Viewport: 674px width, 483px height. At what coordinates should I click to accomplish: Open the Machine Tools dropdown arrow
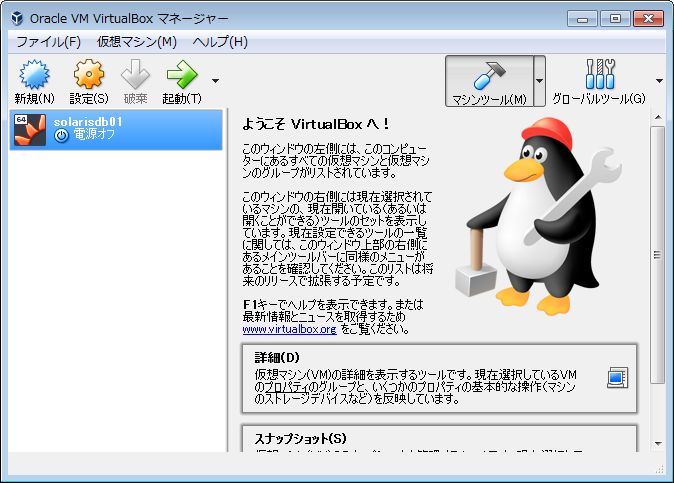pyautogui.click(x=539, y=81)
